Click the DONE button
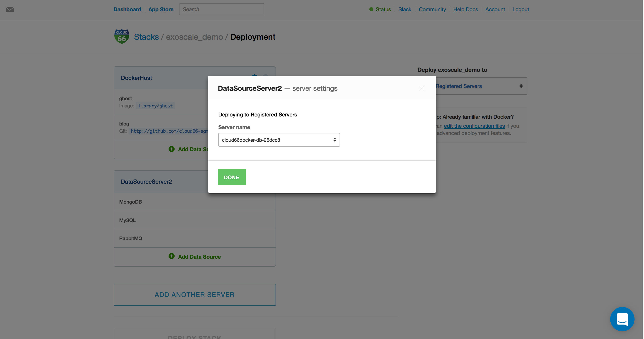Screen dimensions: 644x339 (x=232, y=177)
